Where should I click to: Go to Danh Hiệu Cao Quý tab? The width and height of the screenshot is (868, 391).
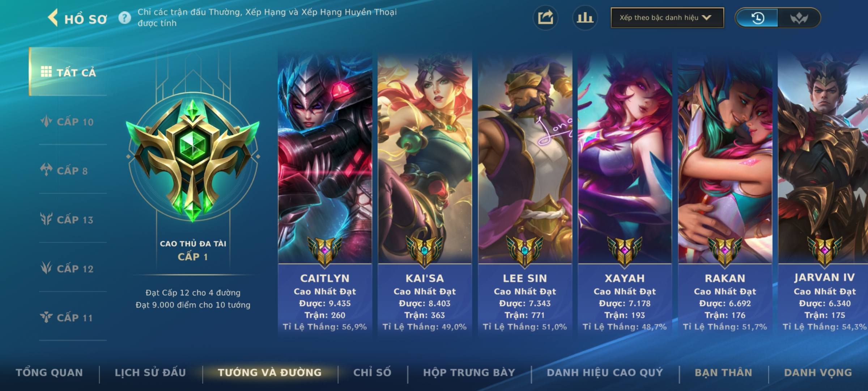pos(605,373)
